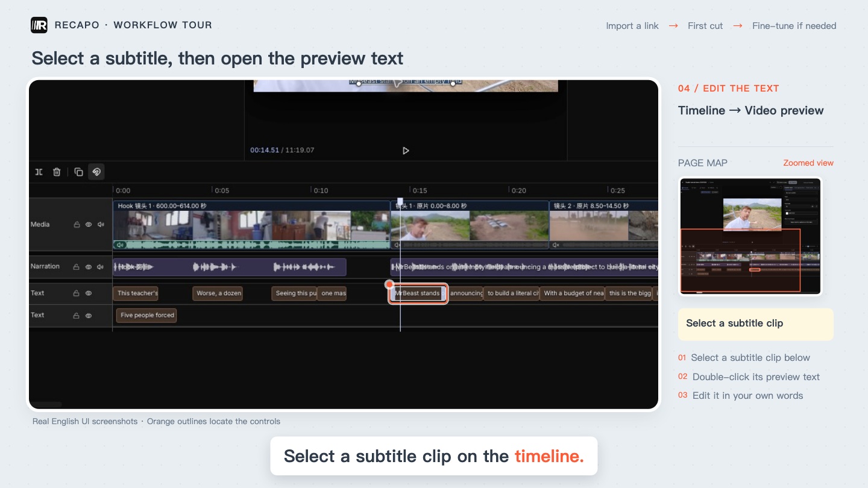Click the 0:05 mark on the timeline ruler

tap(222, 190)
